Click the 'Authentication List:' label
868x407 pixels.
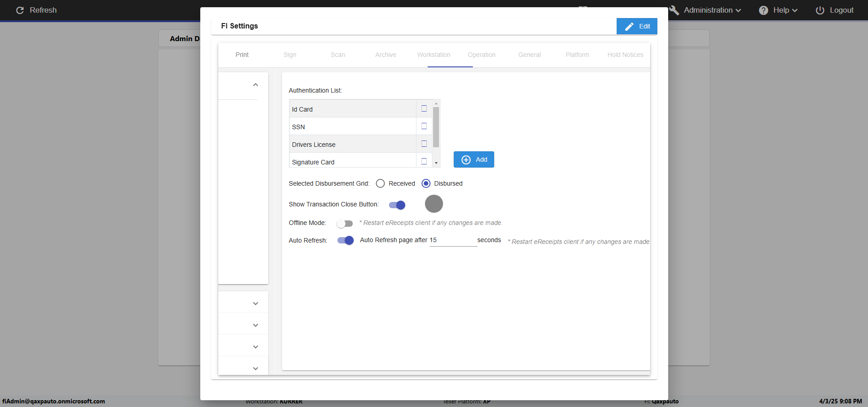click(316, 90)
